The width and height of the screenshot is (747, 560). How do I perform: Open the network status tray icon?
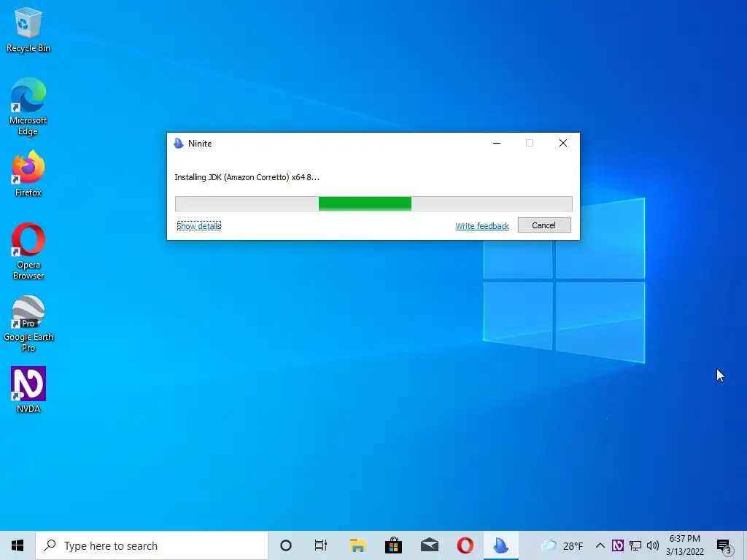pyautogui.click(x=635, y=545)
